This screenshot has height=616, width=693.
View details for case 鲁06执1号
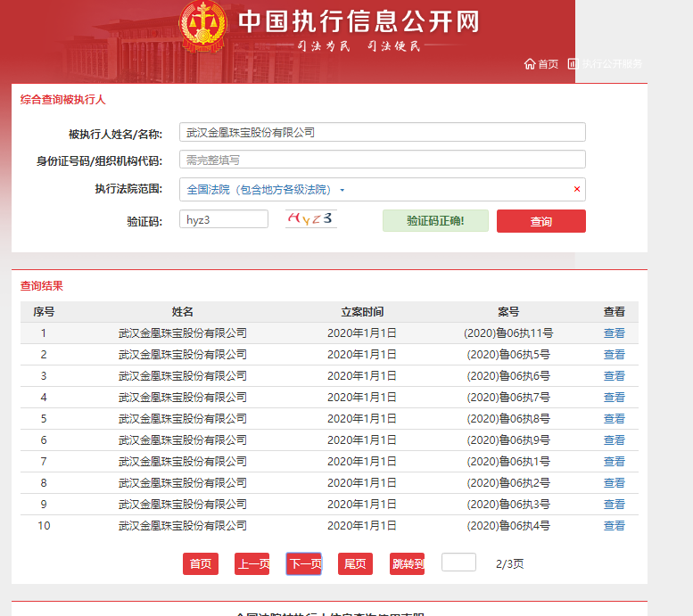click(x=615, y=462)
